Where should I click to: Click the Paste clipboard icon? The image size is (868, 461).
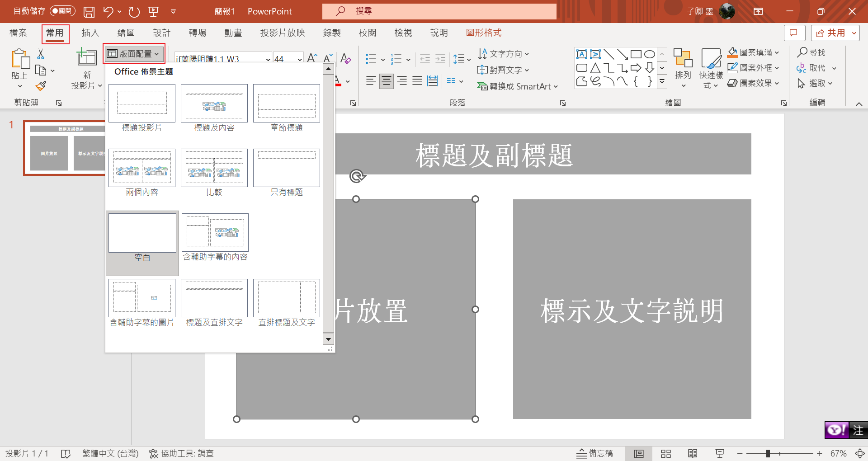(x=20, y=59)
